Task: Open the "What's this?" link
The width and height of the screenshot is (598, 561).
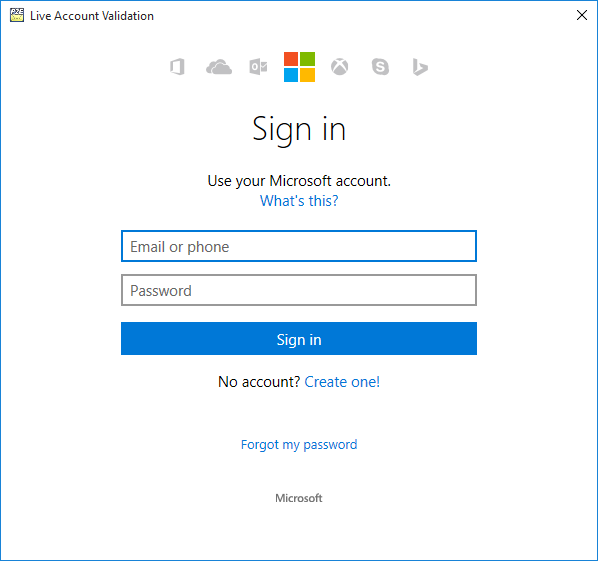Action: (x=299, y=201)
